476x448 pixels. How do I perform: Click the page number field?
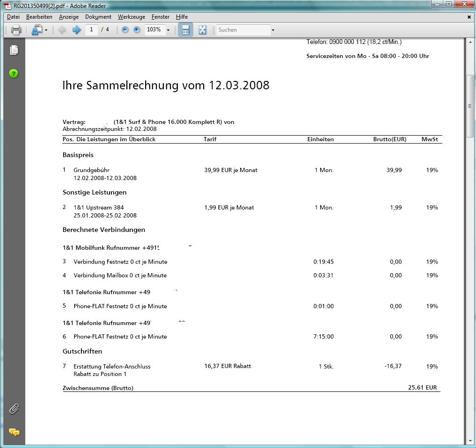click(91, 30)
